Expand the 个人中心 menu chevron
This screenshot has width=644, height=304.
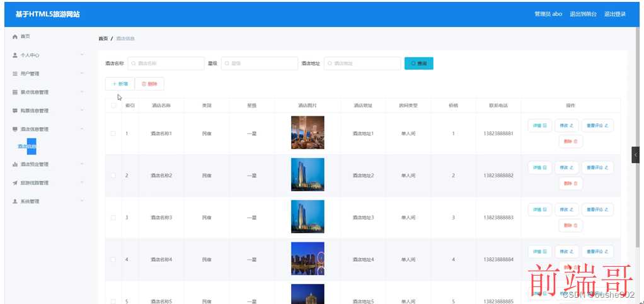pos(82,55)
